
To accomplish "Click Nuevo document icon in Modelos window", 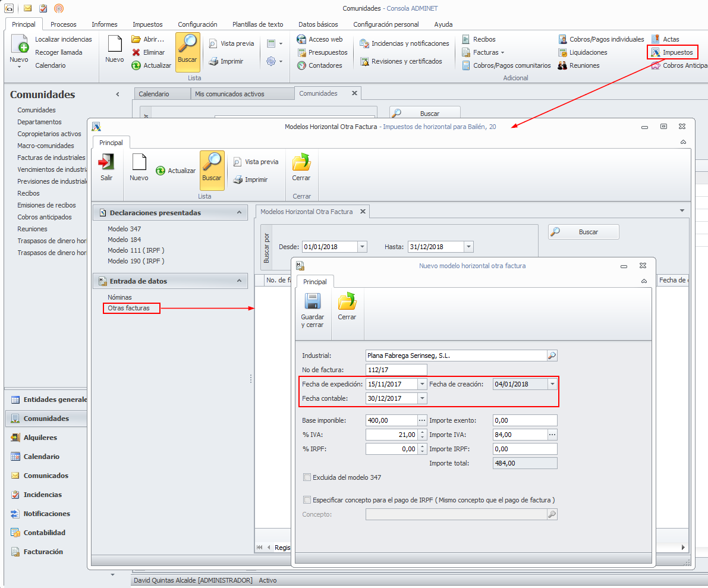I will point(139,162).
